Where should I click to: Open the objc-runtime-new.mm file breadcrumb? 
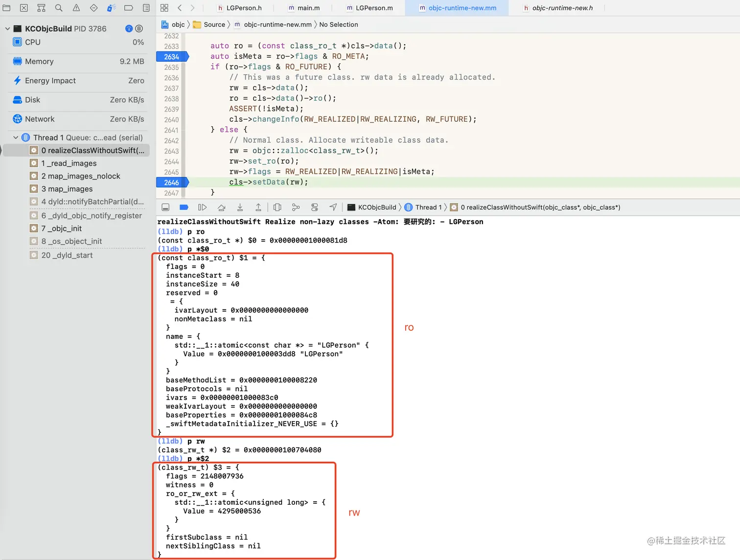pyautogui.click(x=273, y=24)
